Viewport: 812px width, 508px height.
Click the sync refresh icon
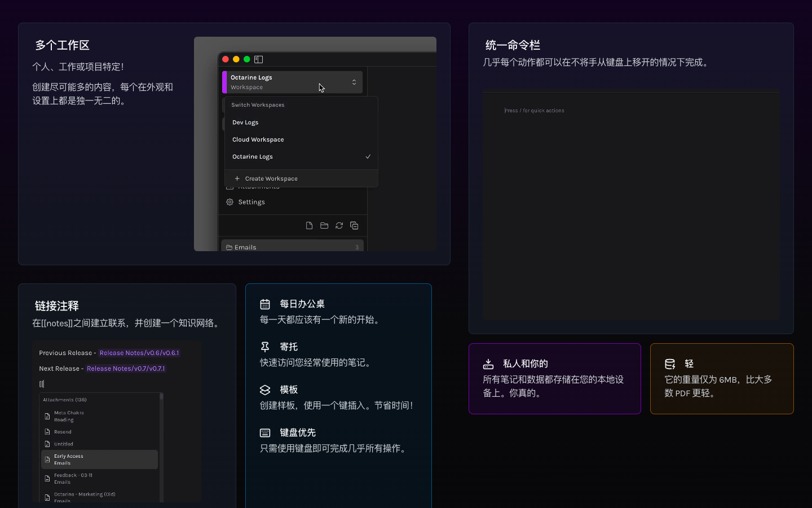click(339, 226)
